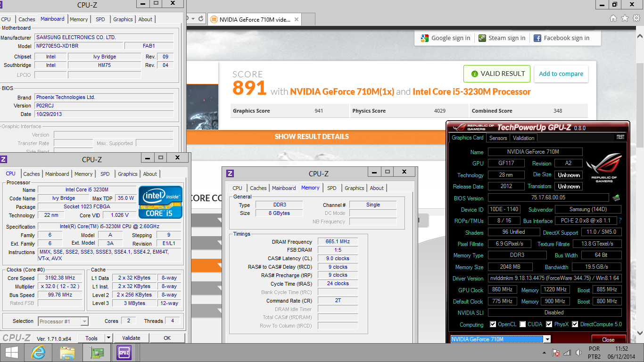Click the OK button in CPU-Z

(167, 338)
